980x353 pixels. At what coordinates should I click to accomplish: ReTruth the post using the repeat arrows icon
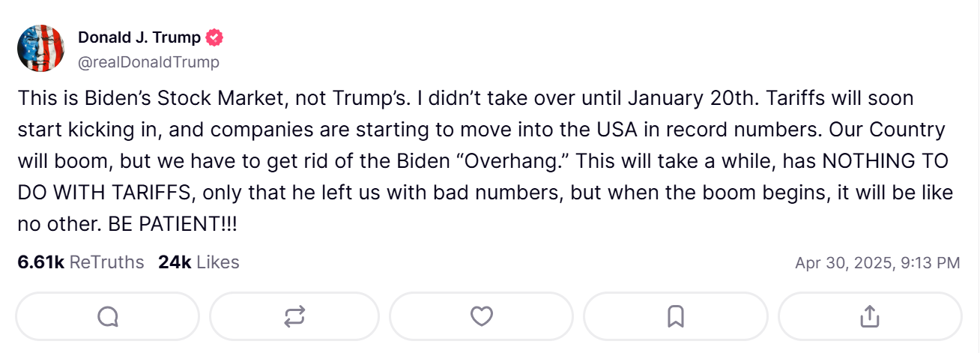[x=294, y=317]
